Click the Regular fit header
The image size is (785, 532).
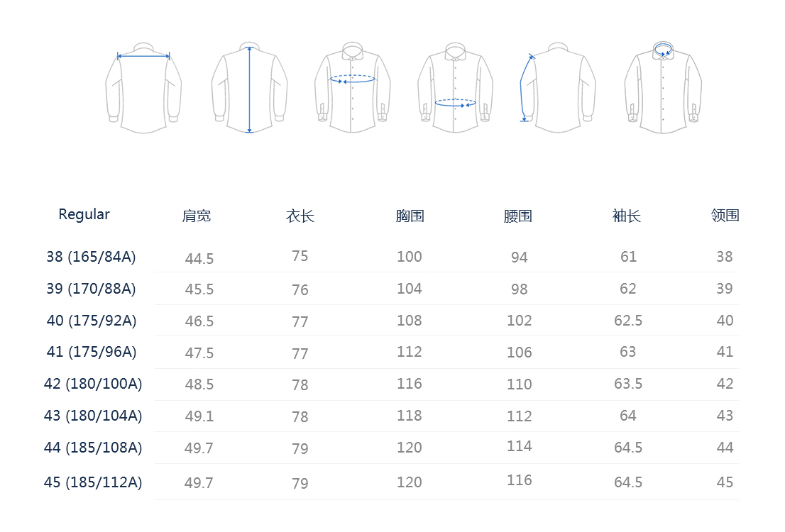(84, 215)
